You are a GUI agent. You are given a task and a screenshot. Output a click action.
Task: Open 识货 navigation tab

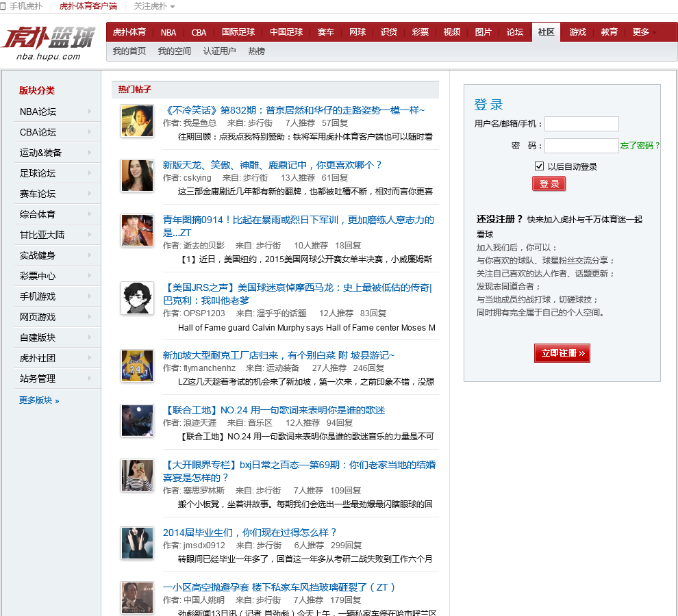click(x=389, y=32)
